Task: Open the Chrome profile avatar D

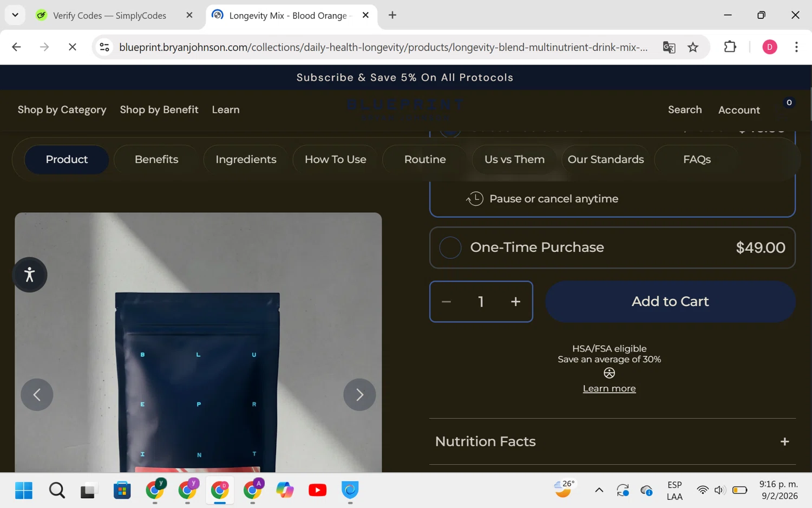Action: [769, 47]
